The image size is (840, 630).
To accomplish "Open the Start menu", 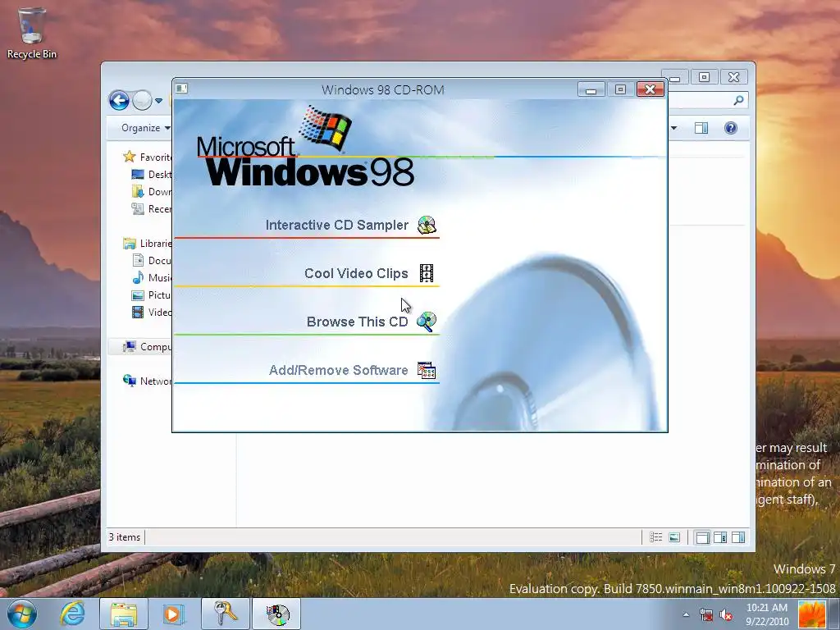I will point(21,614).
